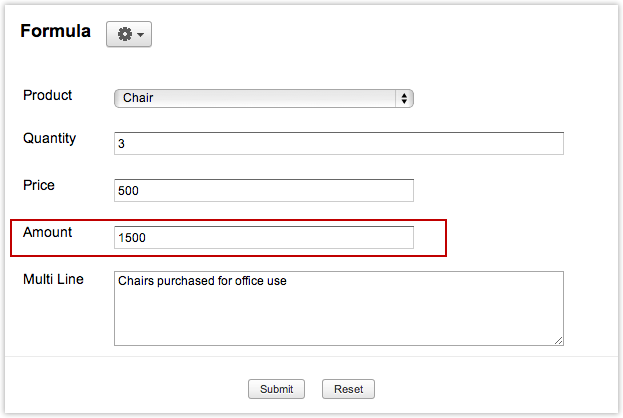Viewport: 623px width, 418px height.
Task: Click the gear settings icon beside Formula
Action: coord(124,34)
